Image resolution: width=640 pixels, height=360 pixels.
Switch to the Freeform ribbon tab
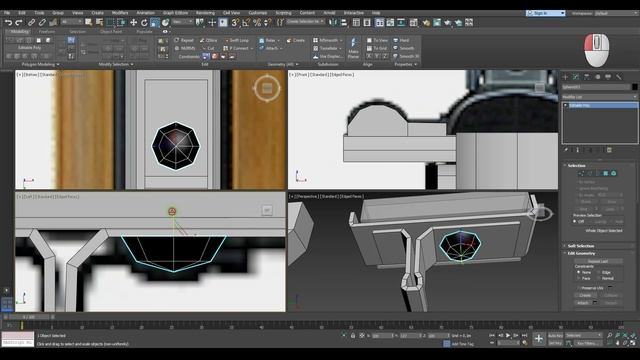click(47, 31)
